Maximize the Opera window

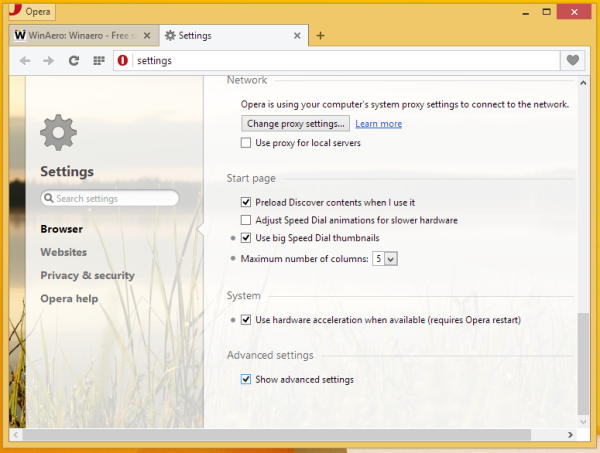click(546, 12)
